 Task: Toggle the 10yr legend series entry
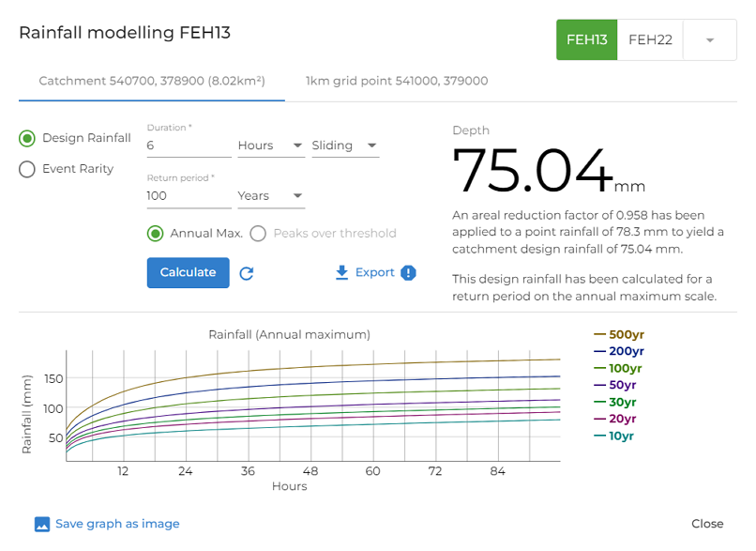tap(613, 436)
